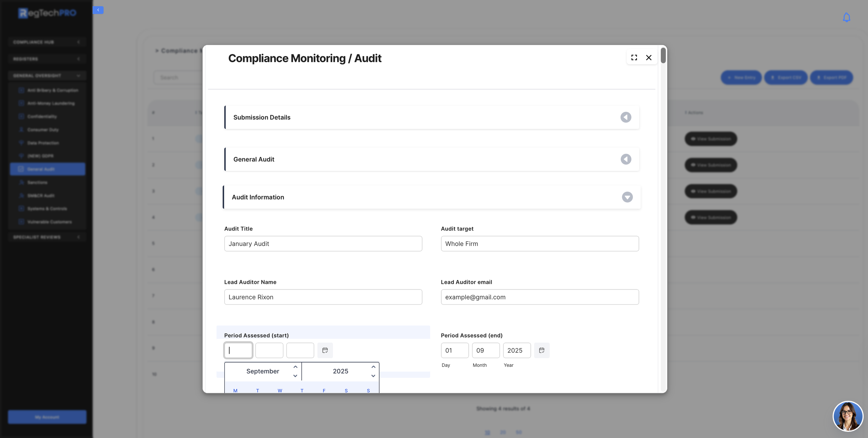Decrease year with 2025 down arrow
This screenshot has height=438, width=868.
[373, 376]
